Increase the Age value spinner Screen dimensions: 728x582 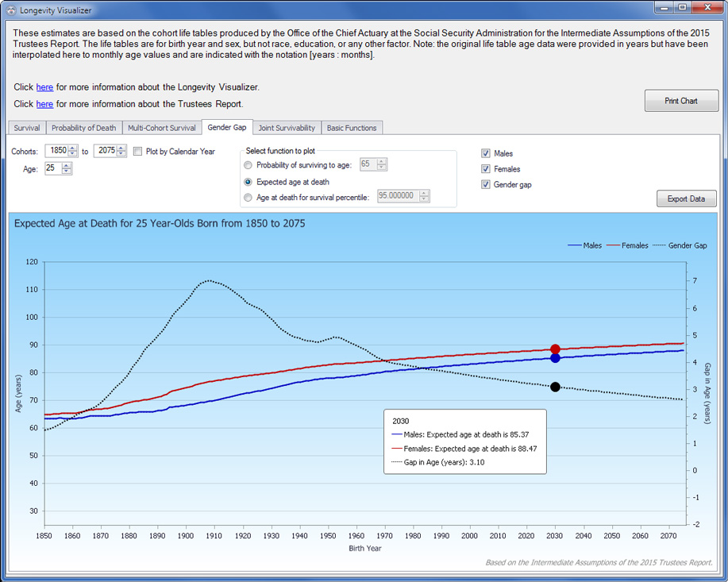point(67,165)
